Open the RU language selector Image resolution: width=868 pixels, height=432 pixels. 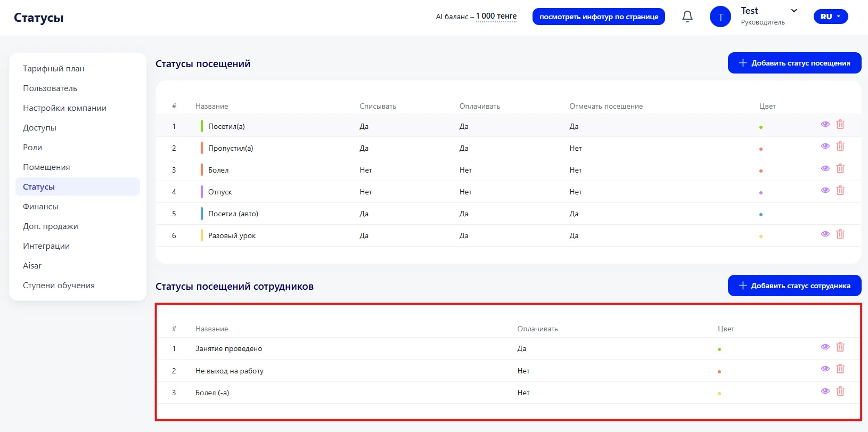click(x=831, y=17)
